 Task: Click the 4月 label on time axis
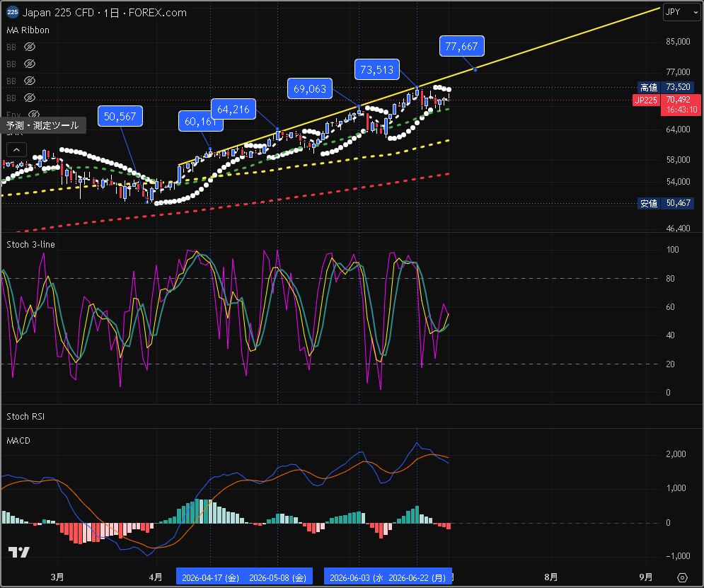tap(156, 577)
